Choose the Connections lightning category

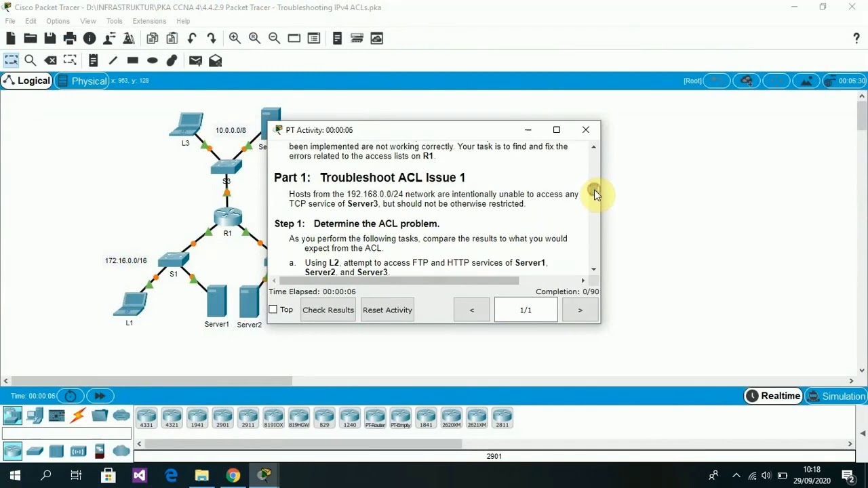pyautogui.click(x=78, y=415)
